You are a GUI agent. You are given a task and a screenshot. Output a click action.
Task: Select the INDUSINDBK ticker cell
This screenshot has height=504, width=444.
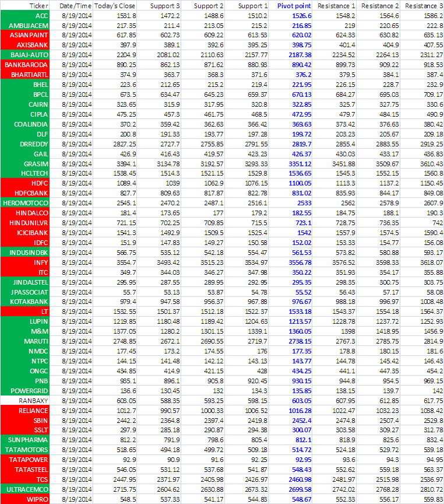click(25, 253)
